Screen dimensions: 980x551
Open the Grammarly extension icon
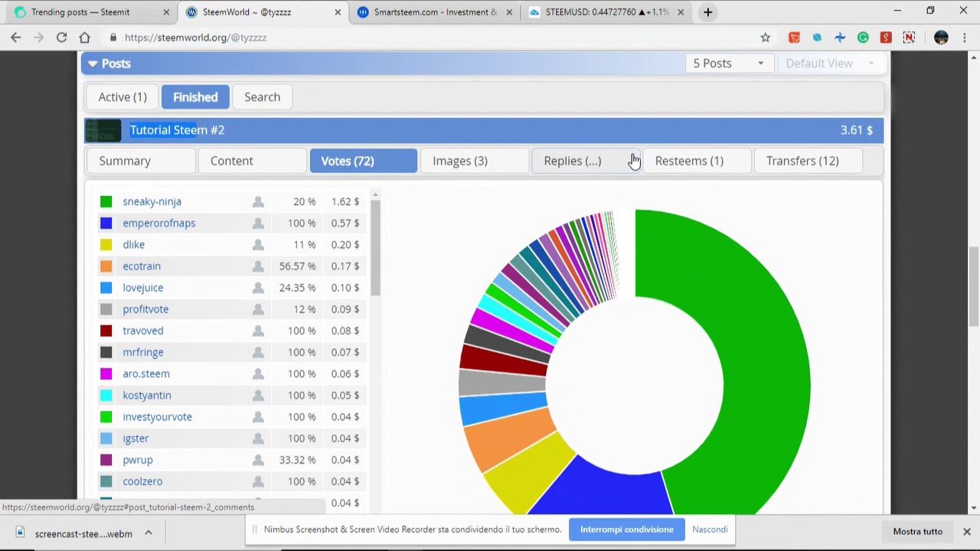863,37
